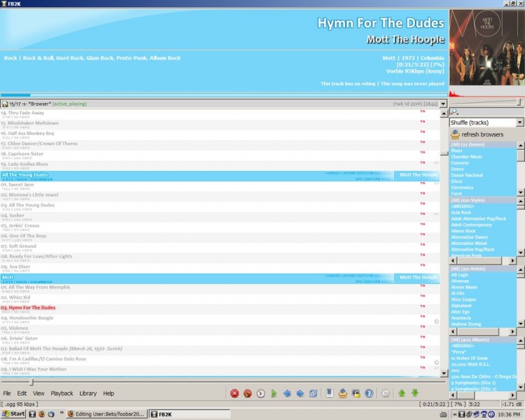This screenshot has height=420, width=525.
Task: Open the search magnifier dropdown
Action: [x=454, y=112]
